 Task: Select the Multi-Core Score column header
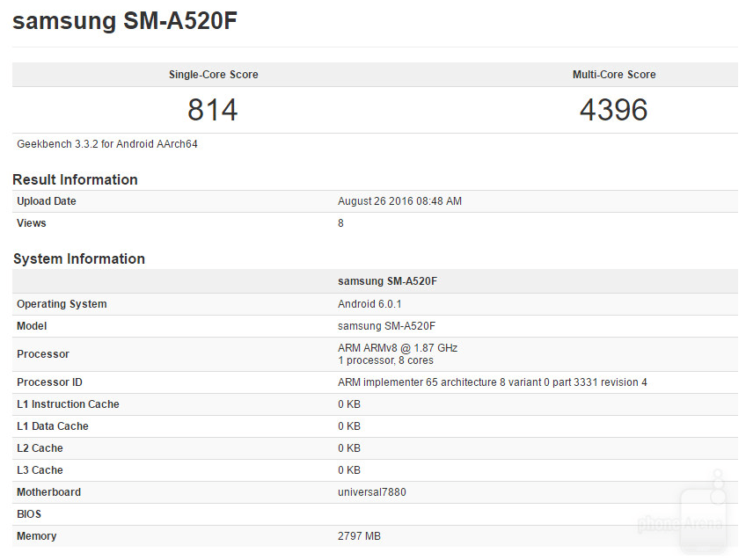tap(613, 75)
